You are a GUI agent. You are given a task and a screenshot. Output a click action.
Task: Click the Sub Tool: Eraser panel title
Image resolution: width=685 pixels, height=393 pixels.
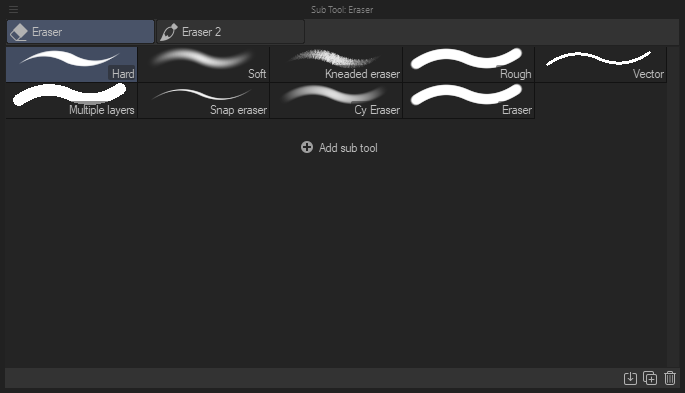(342, 10)
